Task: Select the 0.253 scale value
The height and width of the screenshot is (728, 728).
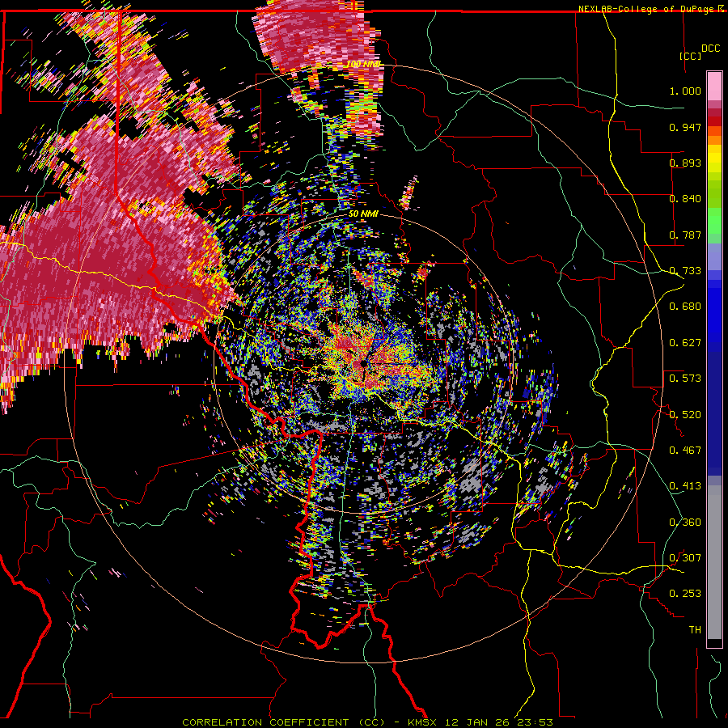Action: 685,594
